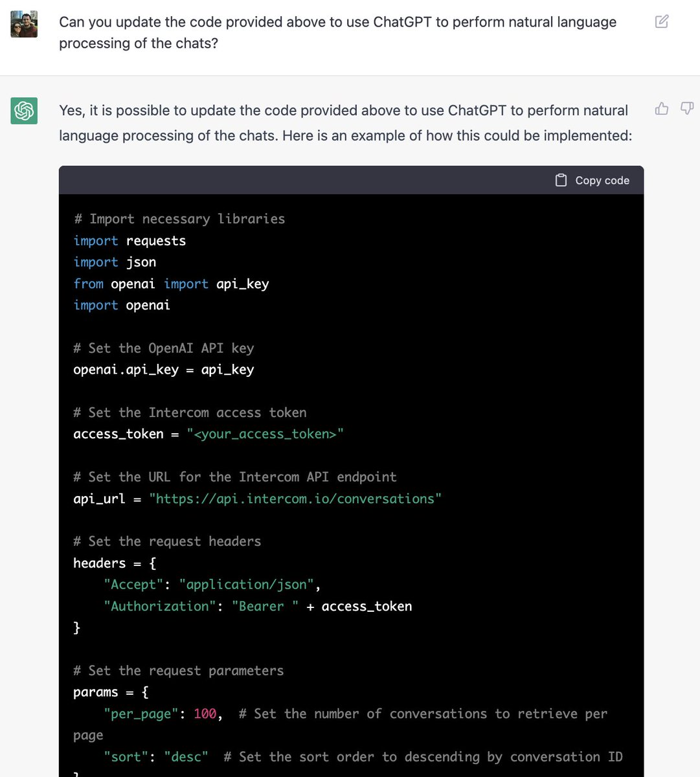Click the 'import openai' line
The width and height of the screenshot is (700, 777).
click(122, 305)
